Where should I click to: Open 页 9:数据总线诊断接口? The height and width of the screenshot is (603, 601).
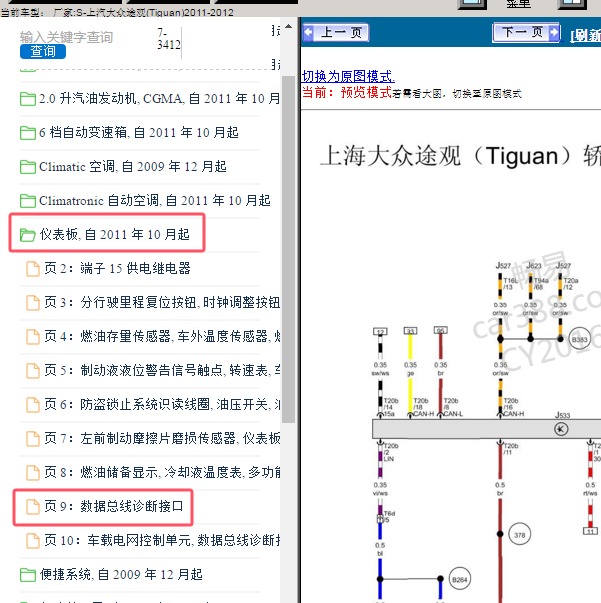click(114, 506)
